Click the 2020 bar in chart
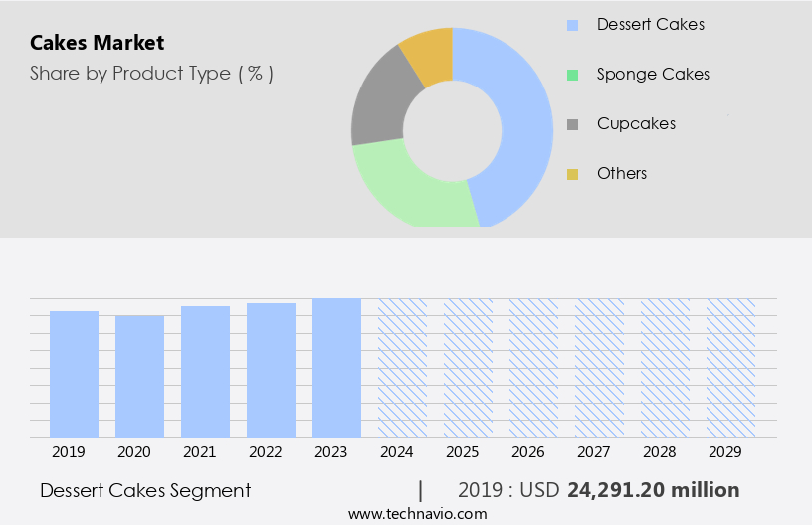This screenshot has height=525, width=812. point(139,376)
